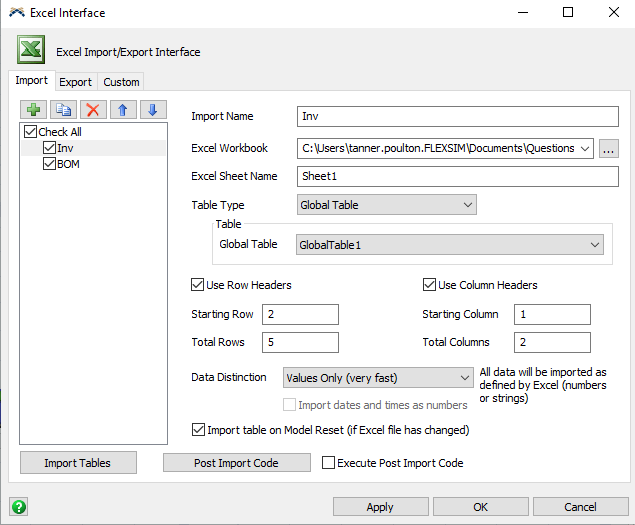The width and height of the screenshot is (635, 525).
Task: Browse for Excel workbook with ellipsis button
Action: pyautogui.click(x=609, y=148)
